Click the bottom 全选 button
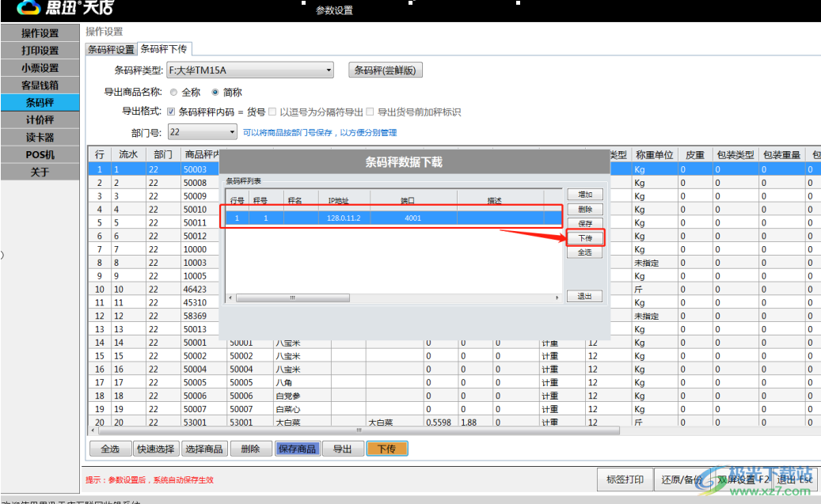Viewport: 821px width, 504px height. click(111, 449)
